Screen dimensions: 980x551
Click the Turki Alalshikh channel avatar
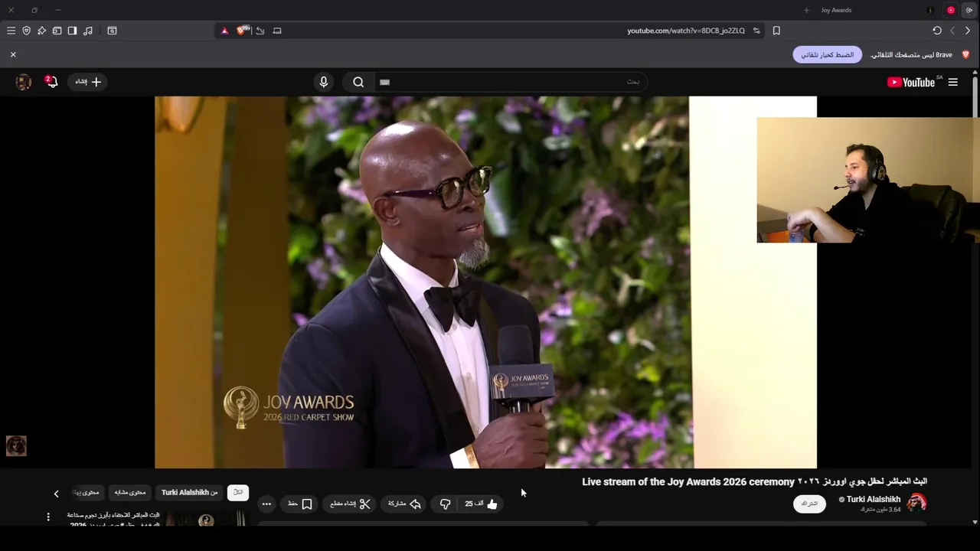(x=916, y=503)
